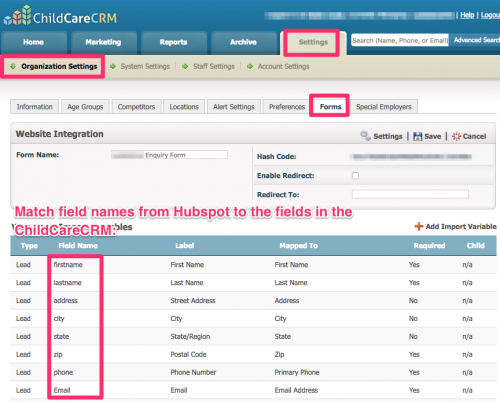Click the address field name cell
The width and height of the screenshot is (500, 402).
click(x=65, y=301)
